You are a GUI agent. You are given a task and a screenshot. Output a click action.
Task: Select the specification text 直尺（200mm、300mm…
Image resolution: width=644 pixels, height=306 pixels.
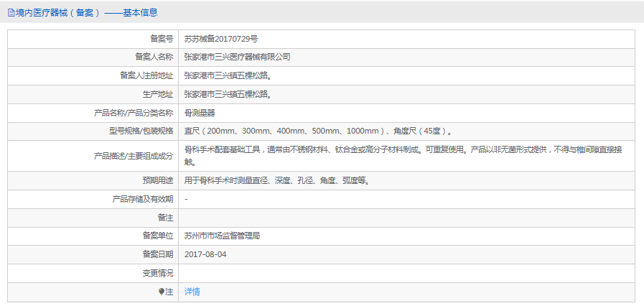click(319, 131)
